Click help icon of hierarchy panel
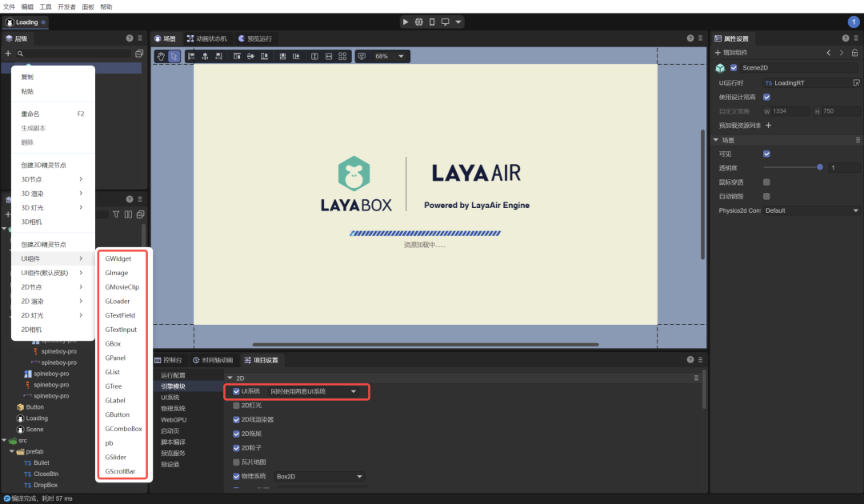864x504 pixels. [130, 38]
